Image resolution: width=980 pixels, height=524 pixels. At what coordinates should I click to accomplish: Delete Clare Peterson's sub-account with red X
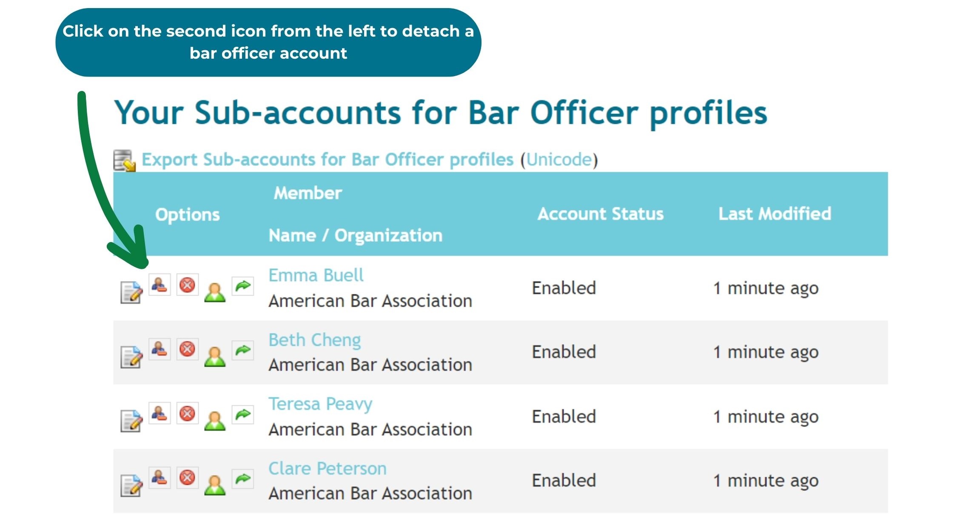click(x=187, y=477)
